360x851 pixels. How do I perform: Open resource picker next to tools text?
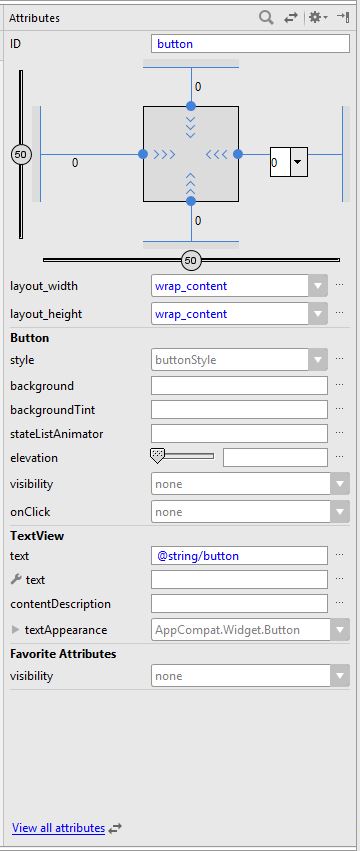click(x=339, y=579)
